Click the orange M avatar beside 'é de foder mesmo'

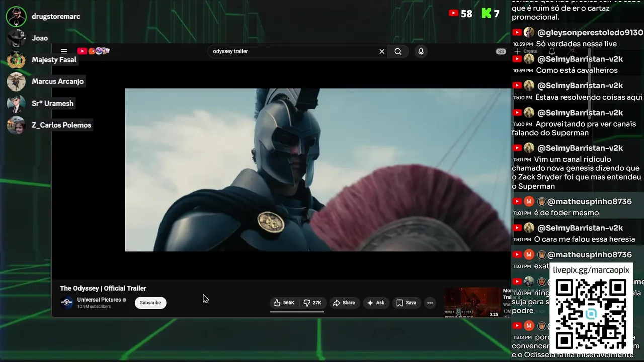tap(529, 201)
